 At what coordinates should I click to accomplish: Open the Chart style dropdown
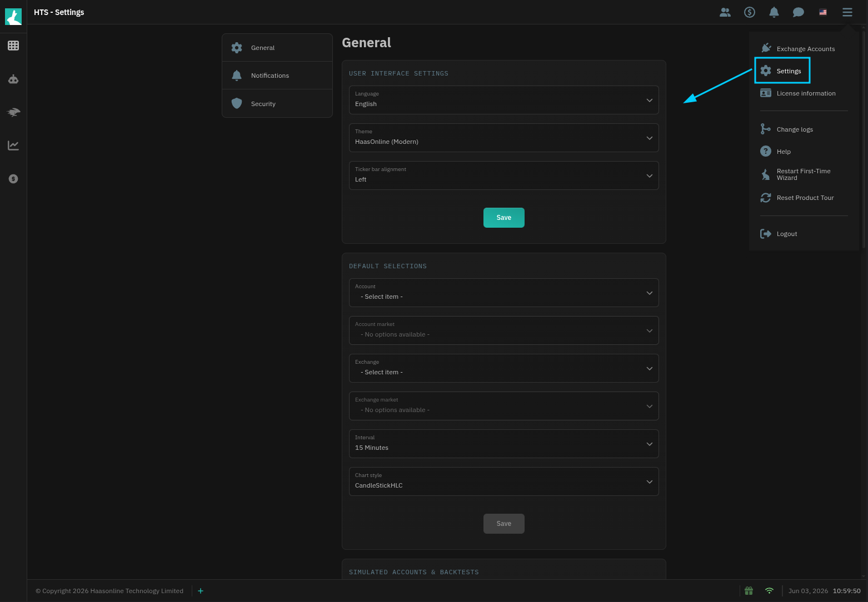504,481
